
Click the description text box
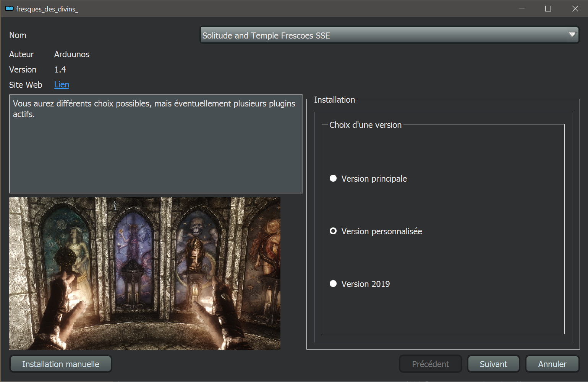156,144
